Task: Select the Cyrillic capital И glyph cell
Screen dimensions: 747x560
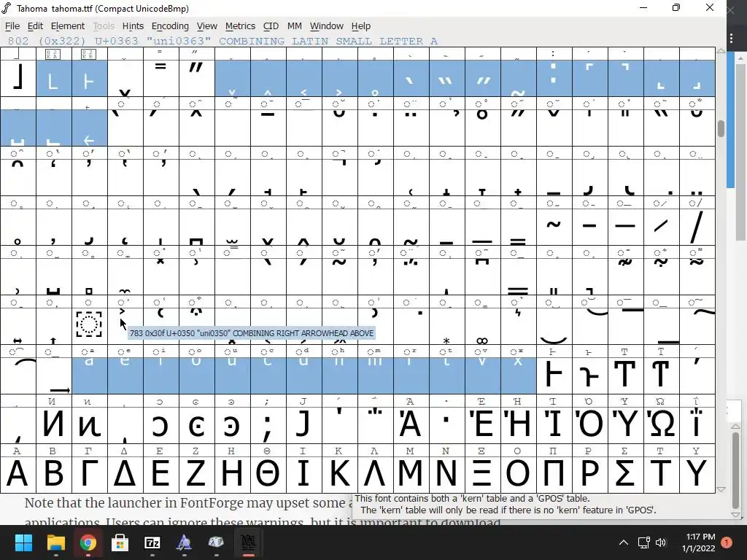Action: coord(54,424)
